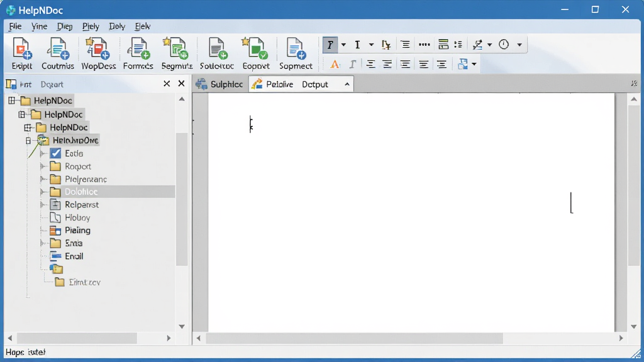Open the insert object dropdown arrow
This screenshot has width=644, height=362.
coord(474,65)
